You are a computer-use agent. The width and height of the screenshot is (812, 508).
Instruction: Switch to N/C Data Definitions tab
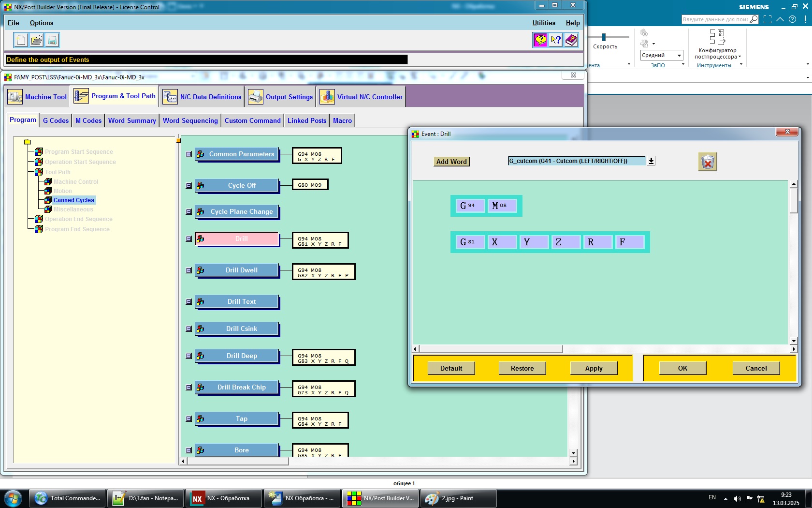click(x=202, y=97)
